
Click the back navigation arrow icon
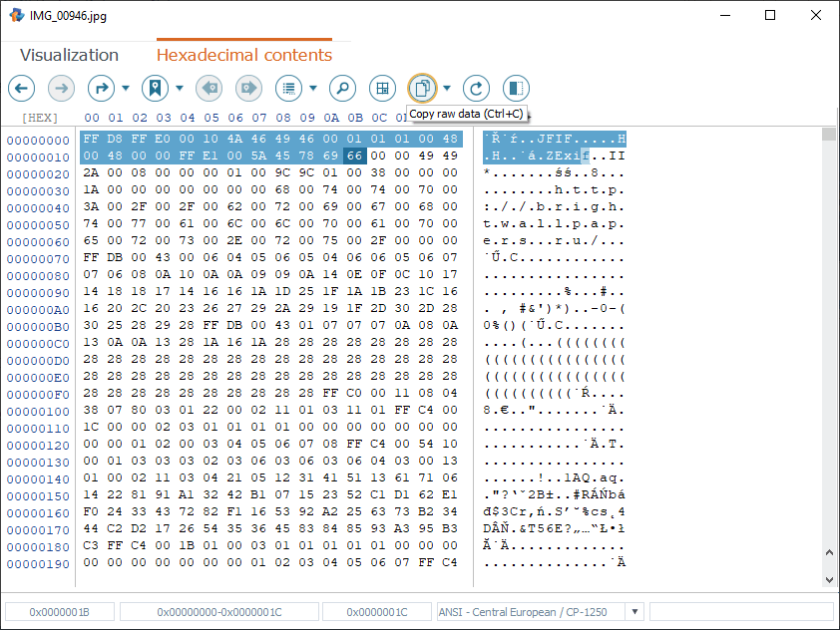[x=22, y=88]
